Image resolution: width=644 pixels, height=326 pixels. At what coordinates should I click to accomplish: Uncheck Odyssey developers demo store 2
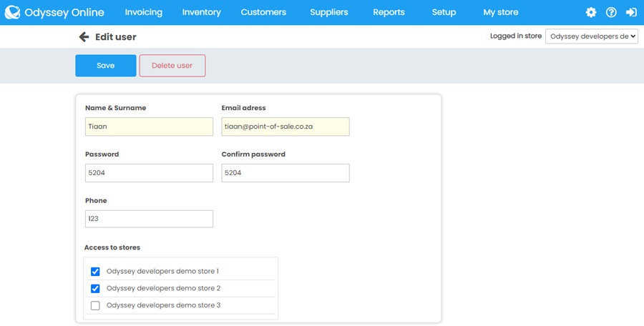(x=95, y=289)
